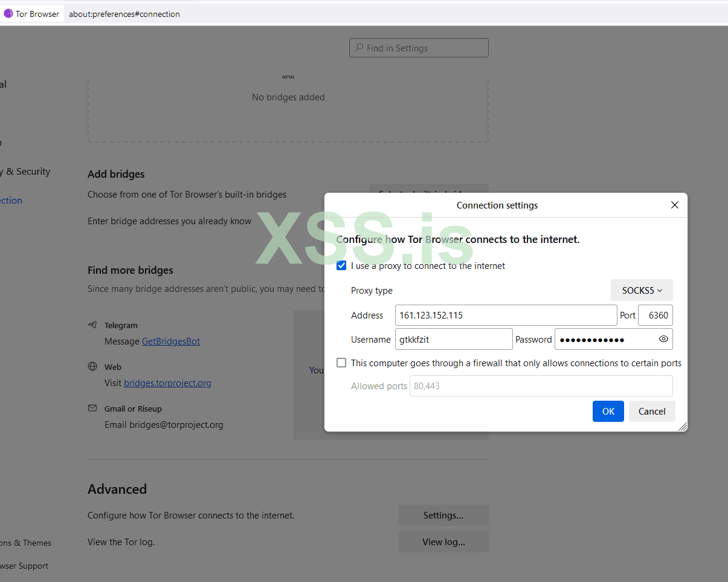
Task: Click the Gmail or Riseup envelope icon
Action: [x=92, y=408]
